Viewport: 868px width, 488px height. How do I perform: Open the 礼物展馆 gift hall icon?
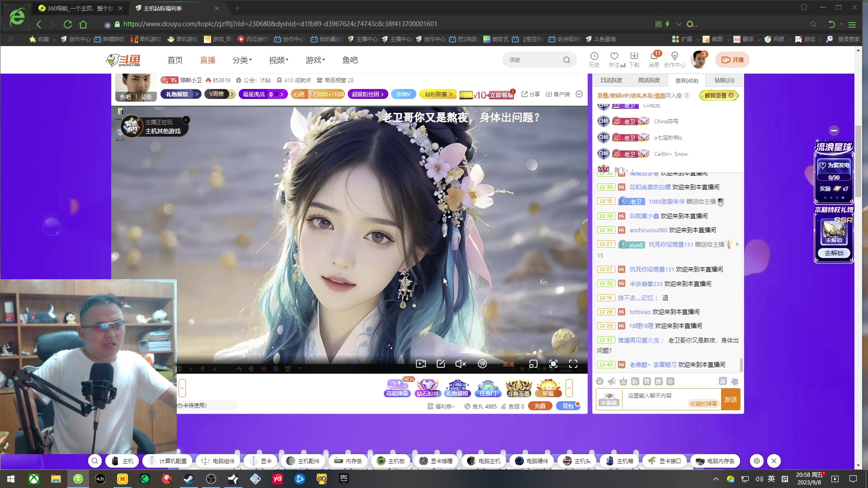[457, 388]
